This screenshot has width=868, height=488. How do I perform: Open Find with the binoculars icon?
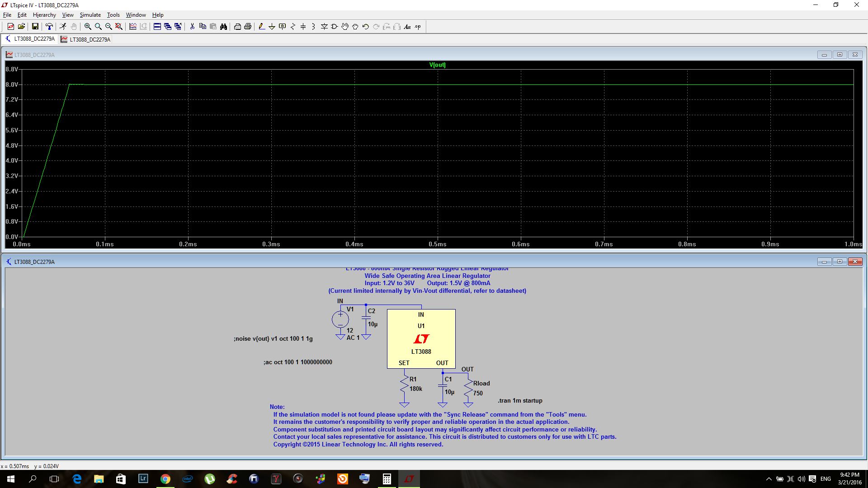pos(223,27)
